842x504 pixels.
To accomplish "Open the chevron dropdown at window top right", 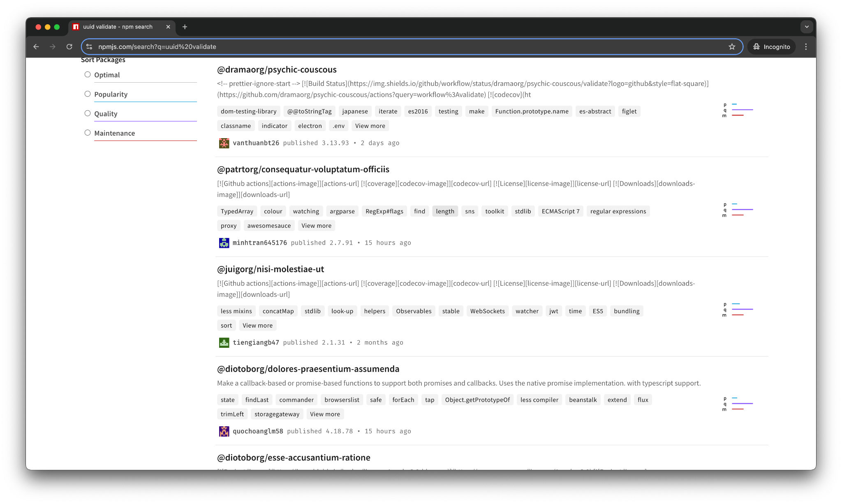I will point(807,26).
